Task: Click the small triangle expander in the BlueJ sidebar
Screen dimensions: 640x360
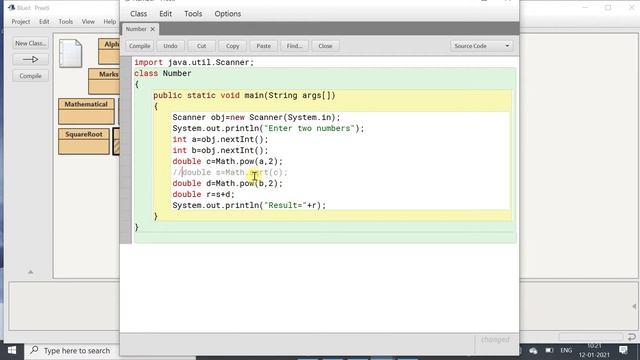Action: coord(30,272)
